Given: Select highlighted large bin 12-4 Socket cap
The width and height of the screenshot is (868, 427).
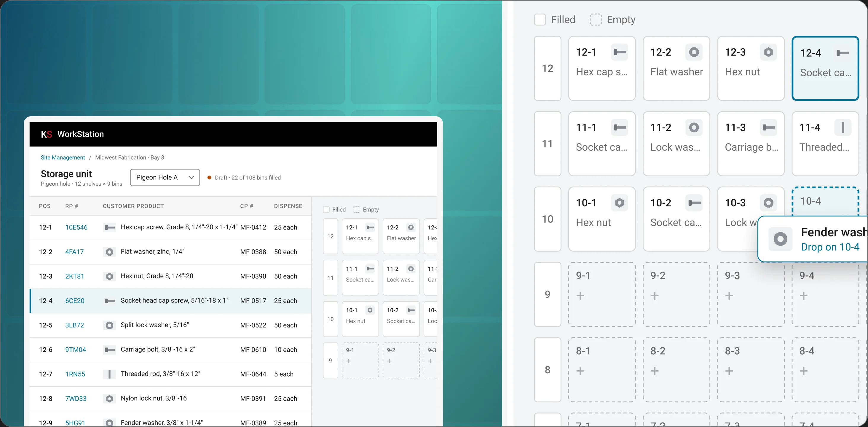Looking at the screenshot, I should [x=825, y=68].
